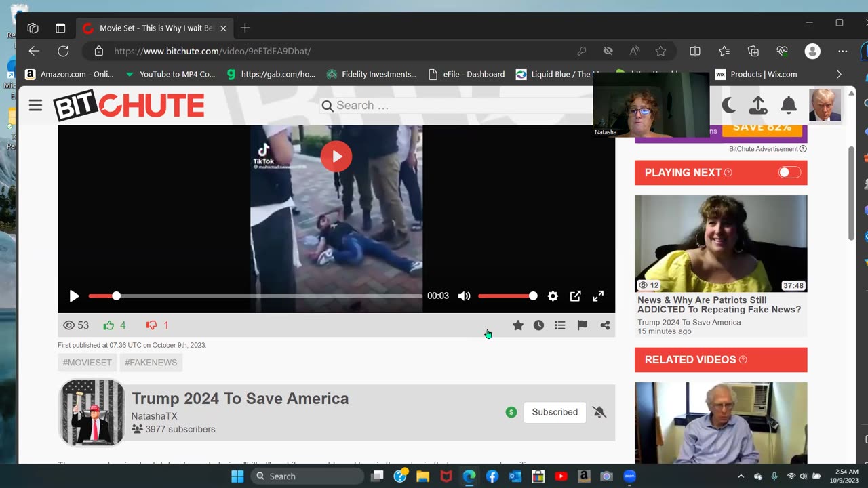Open Playing Next help question mark
This screenshot has width=868, height=488.
coord(728,173)
